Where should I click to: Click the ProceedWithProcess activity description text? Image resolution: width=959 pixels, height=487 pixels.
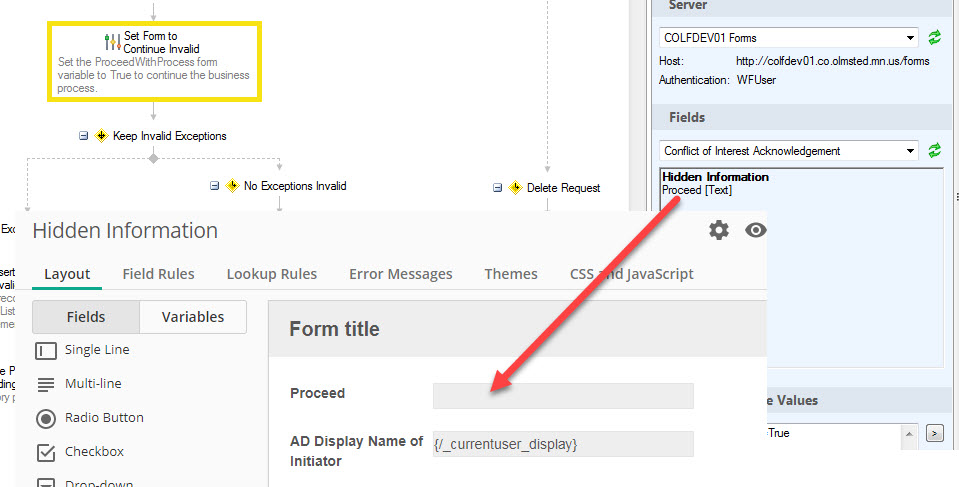click(x=154, y=75)
